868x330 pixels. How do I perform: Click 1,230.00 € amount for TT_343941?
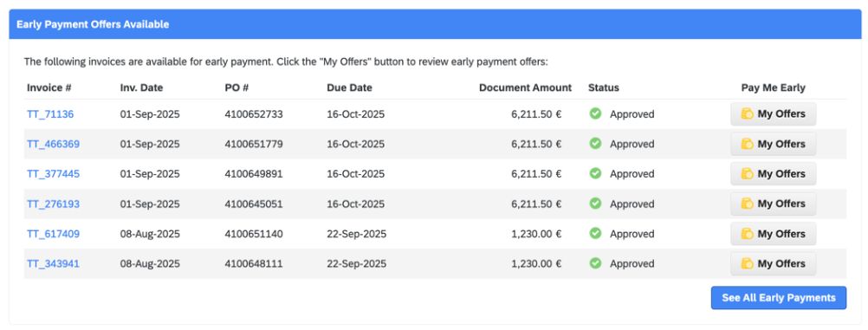(x=536, y=263)
